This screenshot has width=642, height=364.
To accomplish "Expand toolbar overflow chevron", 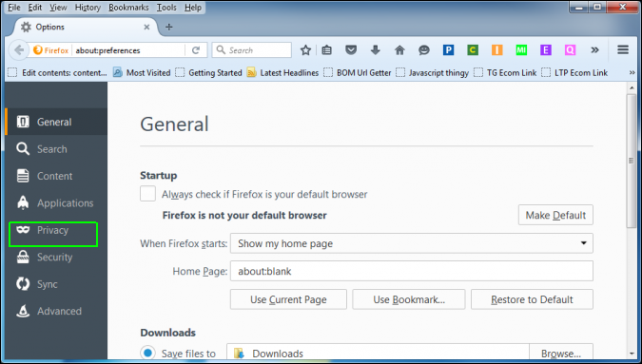I will click(594, 50).
